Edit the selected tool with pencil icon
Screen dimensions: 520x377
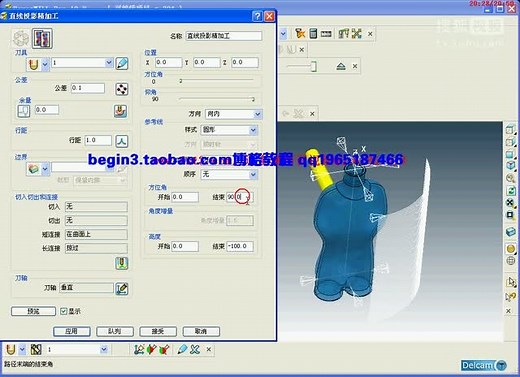coord(122,63)
